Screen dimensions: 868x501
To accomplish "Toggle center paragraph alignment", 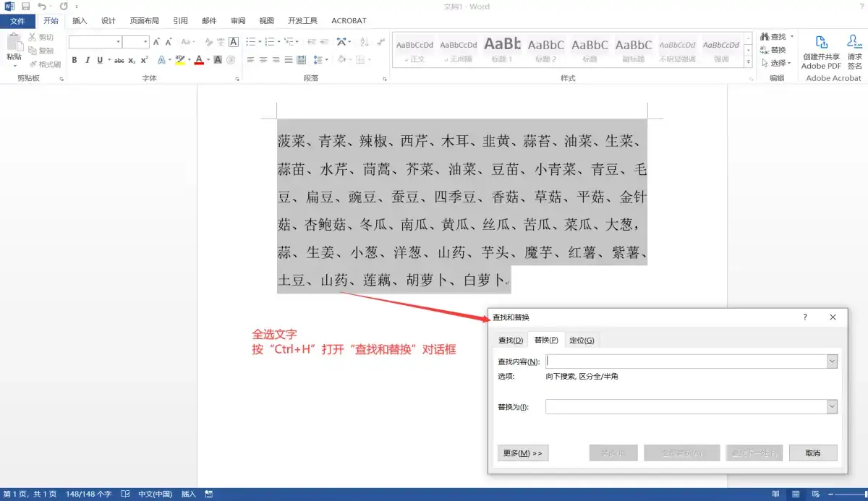I will coord(262,60).
